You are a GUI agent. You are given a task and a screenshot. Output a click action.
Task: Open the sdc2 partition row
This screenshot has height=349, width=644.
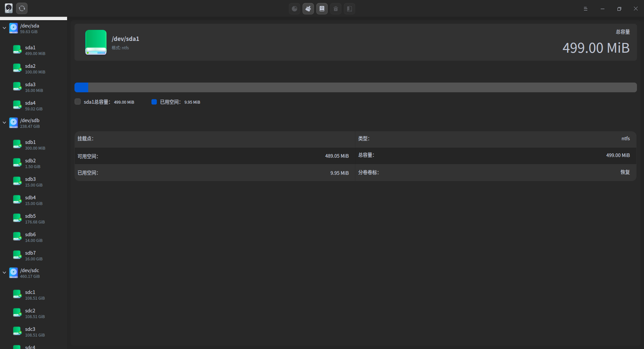[34, 313]
